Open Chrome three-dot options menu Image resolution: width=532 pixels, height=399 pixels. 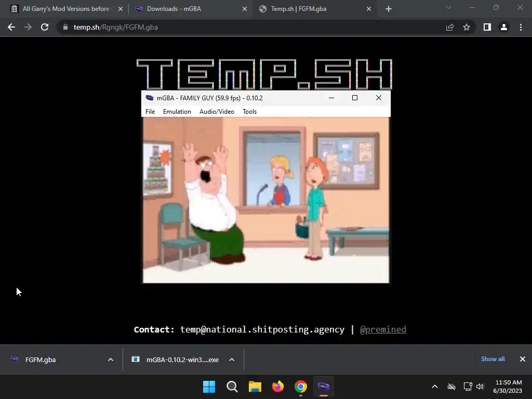click(521, 27)
